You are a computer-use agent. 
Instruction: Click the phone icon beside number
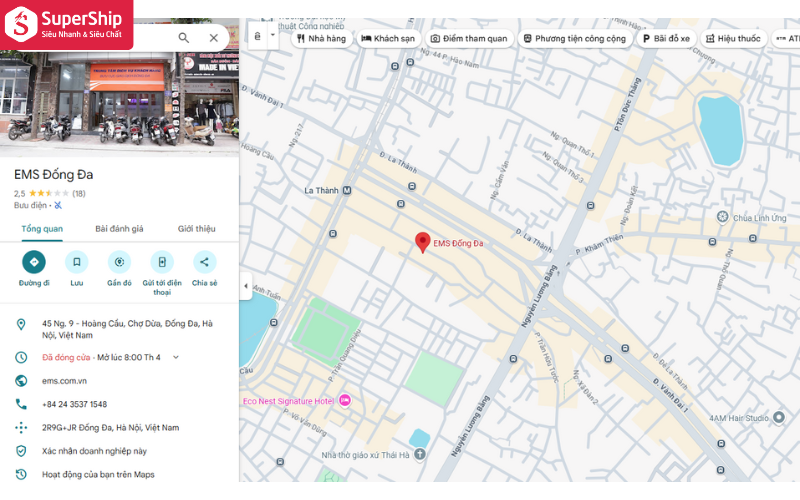[x=21, y=404]
